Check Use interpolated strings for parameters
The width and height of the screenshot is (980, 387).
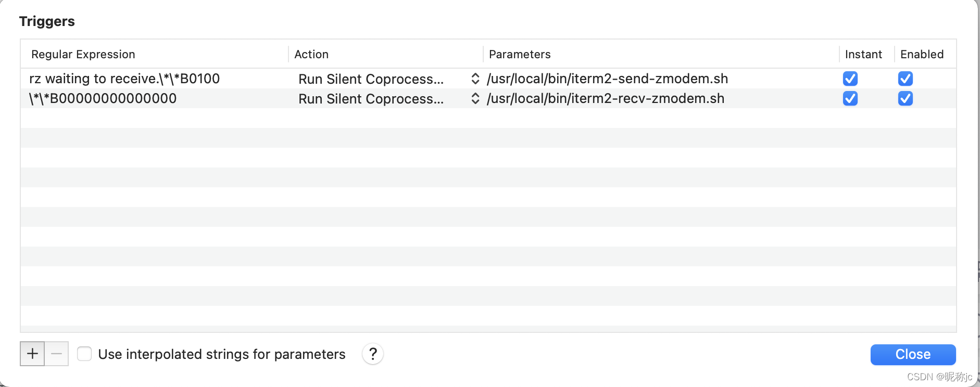coord(84,353)
